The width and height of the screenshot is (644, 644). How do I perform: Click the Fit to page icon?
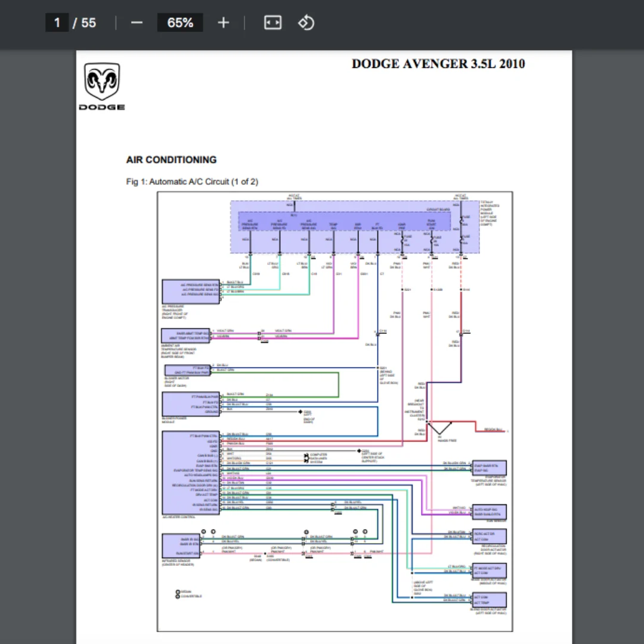[x=273, y=23]
